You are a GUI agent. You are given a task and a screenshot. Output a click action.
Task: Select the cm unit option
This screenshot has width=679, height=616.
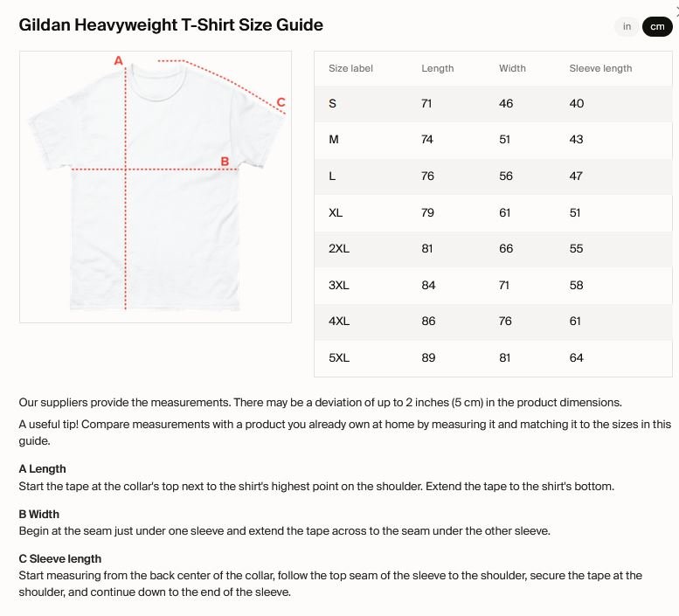pos(657,26)
